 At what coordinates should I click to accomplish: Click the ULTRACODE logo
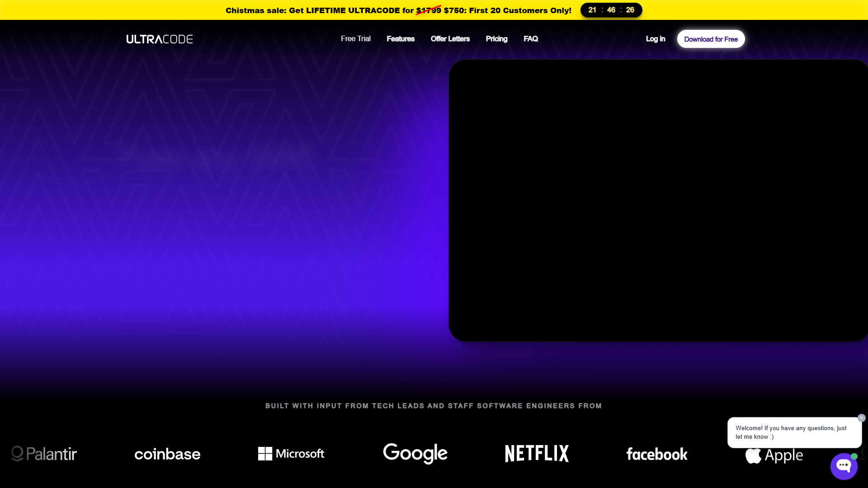point(159,39)
